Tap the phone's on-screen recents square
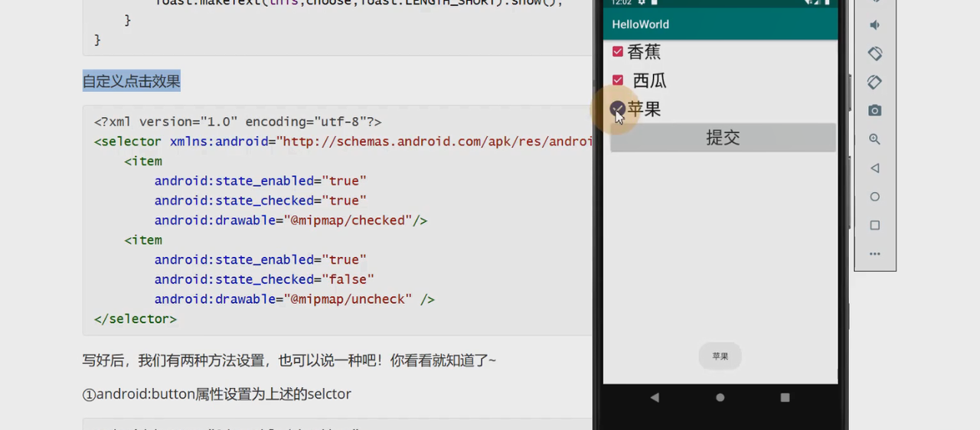The image size is (980, 430). [785, 397]
